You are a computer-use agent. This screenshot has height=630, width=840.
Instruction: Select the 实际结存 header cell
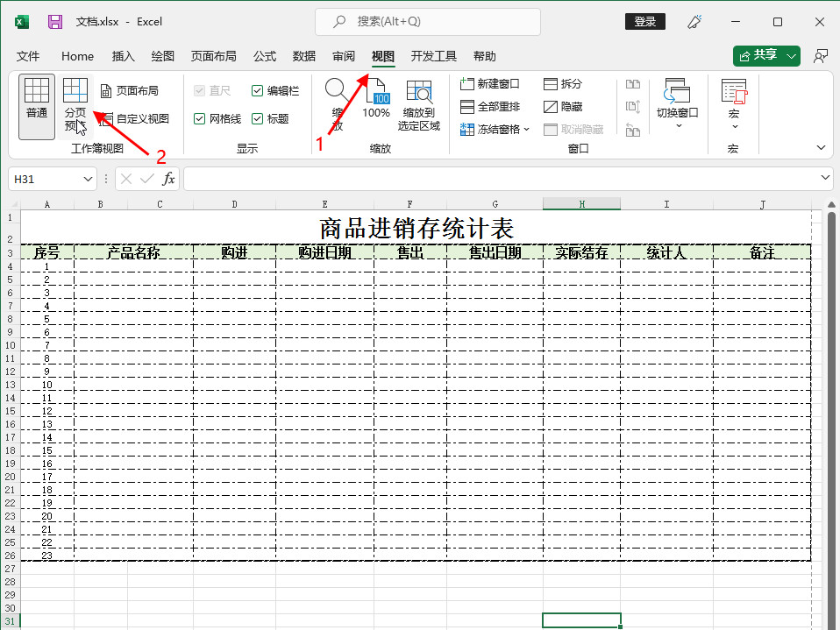coord(581,252)
